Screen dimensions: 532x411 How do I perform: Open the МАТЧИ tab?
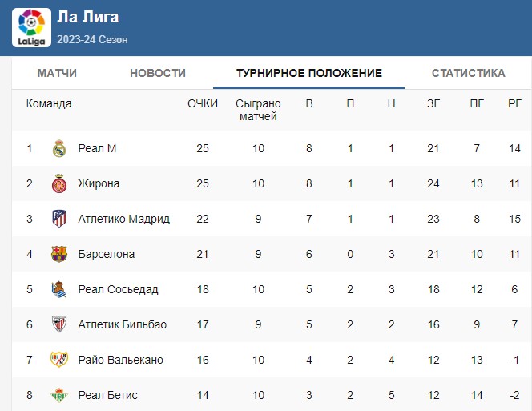point(57,73)
